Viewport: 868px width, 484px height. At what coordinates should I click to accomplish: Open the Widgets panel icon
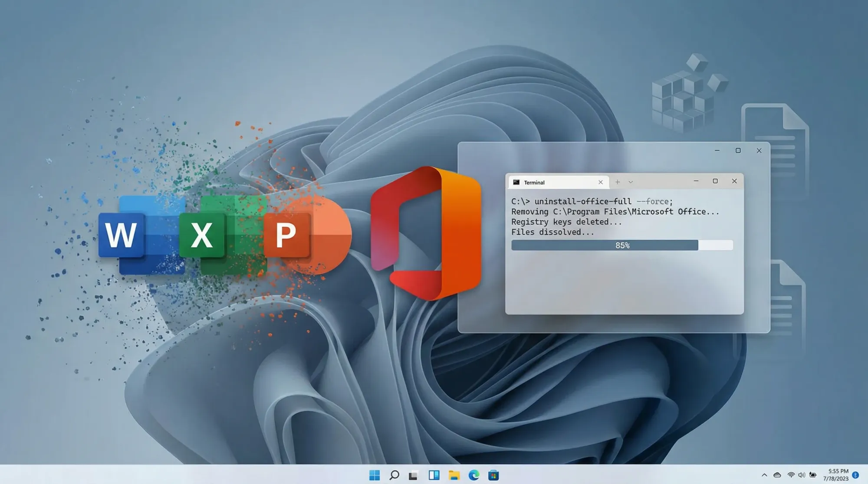(434, 475)
